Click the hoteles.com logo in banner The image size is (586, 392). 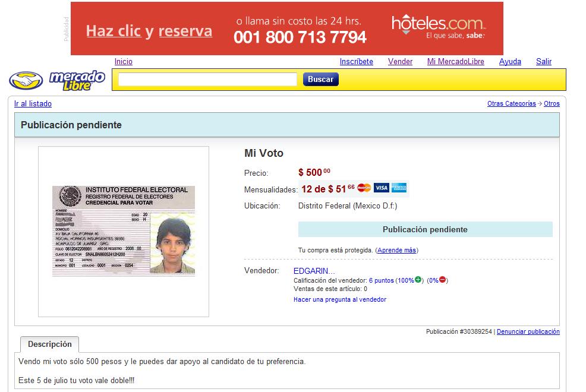tap(439, 26)
